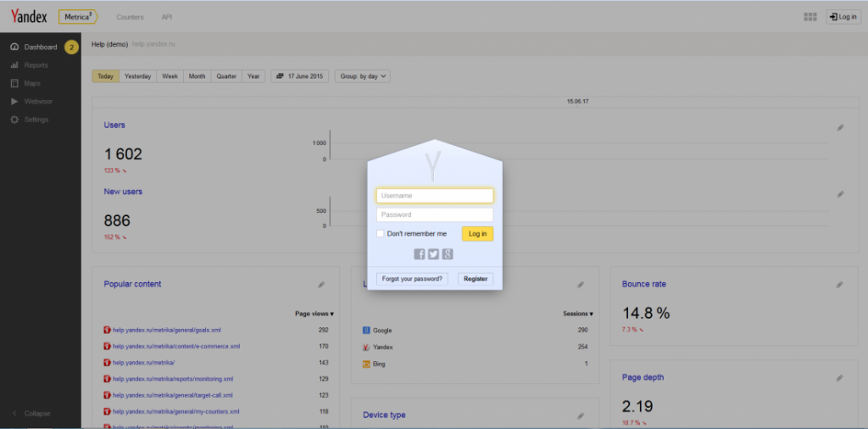
Task: Open the help.yandex.ru/metrika/reports/monitoring.xml link with 129 views
Action: 173,379
